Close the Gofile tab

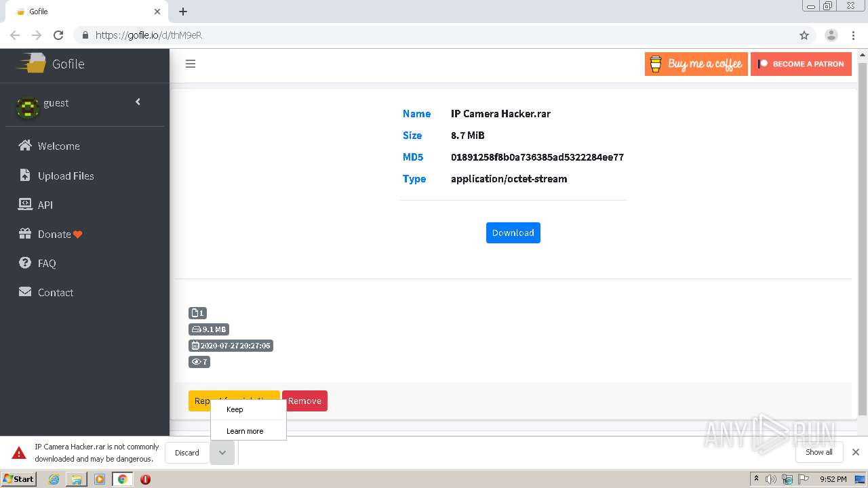tap(157, 12)
